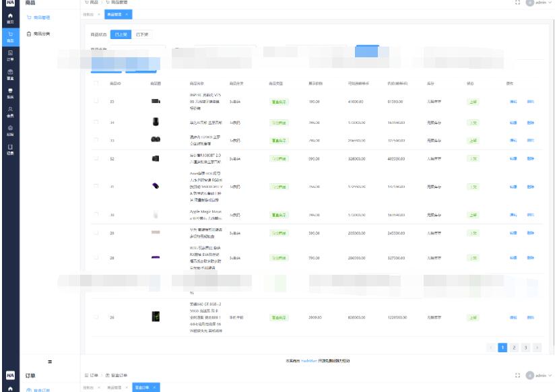Open the 盲盒 gift box sidebar icon
The height and width of the screenshot is (392, 559).
click(10, 73)
